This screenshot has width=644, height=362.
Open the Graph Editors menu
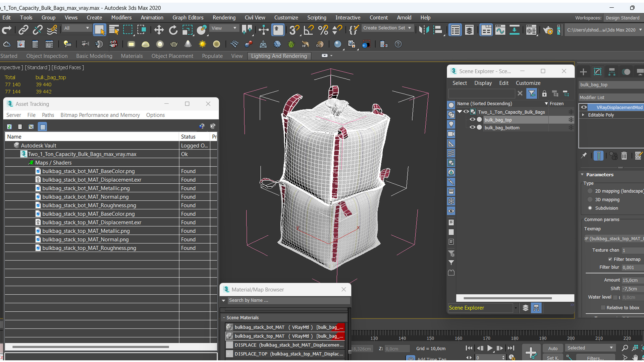pyautogui.click(x=188, y=17)
